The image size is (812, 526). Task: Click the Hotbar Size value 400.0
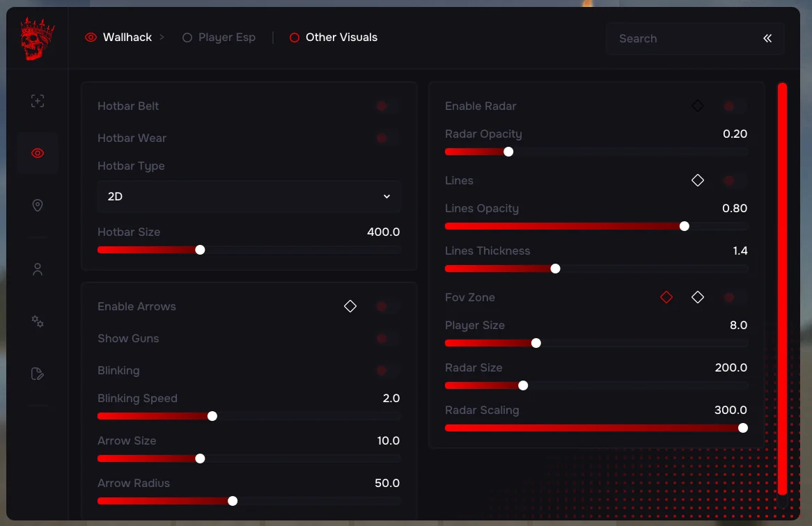pos(383,232)
